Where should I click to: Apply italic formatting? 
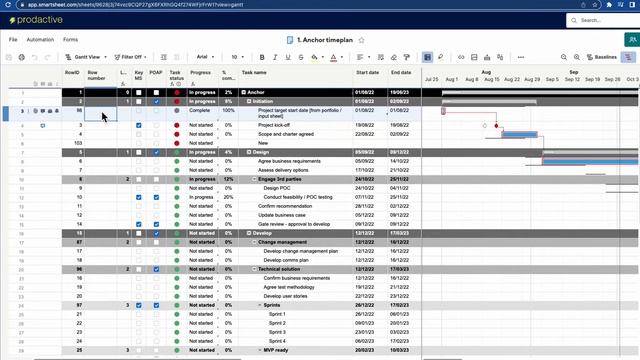pos(275,58)
